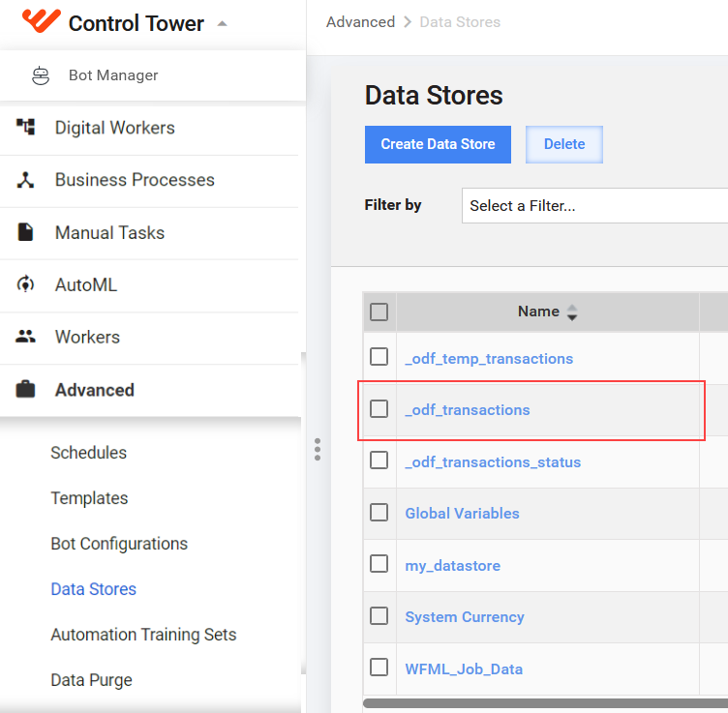The width and height of the screenshot is (728, 713).
Task: Go to Templates under Advanced
Action: (89, 498)
